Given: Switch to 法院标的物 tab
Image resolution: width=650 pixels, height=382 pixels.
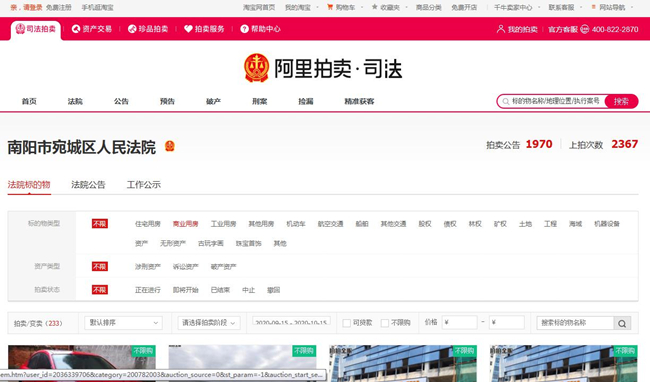Looking at the screenshot, I should point(29,185).
